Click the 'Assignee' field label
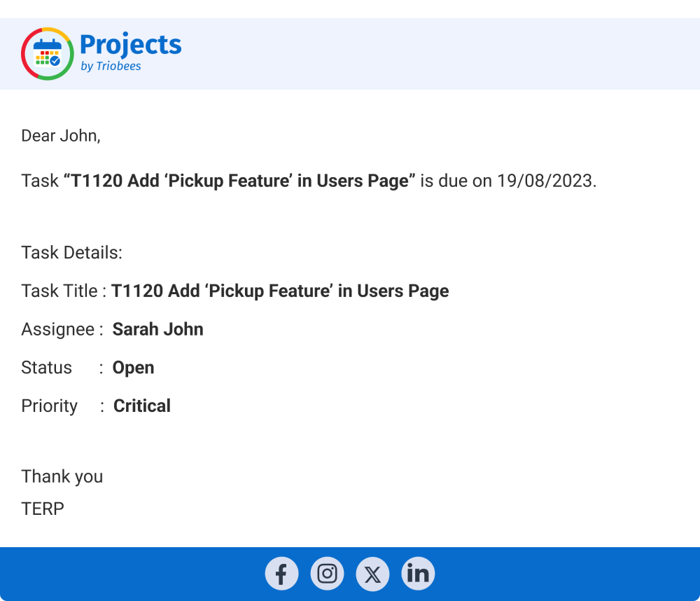This screenshot has height=601, width=700. (x=57, y=330)
